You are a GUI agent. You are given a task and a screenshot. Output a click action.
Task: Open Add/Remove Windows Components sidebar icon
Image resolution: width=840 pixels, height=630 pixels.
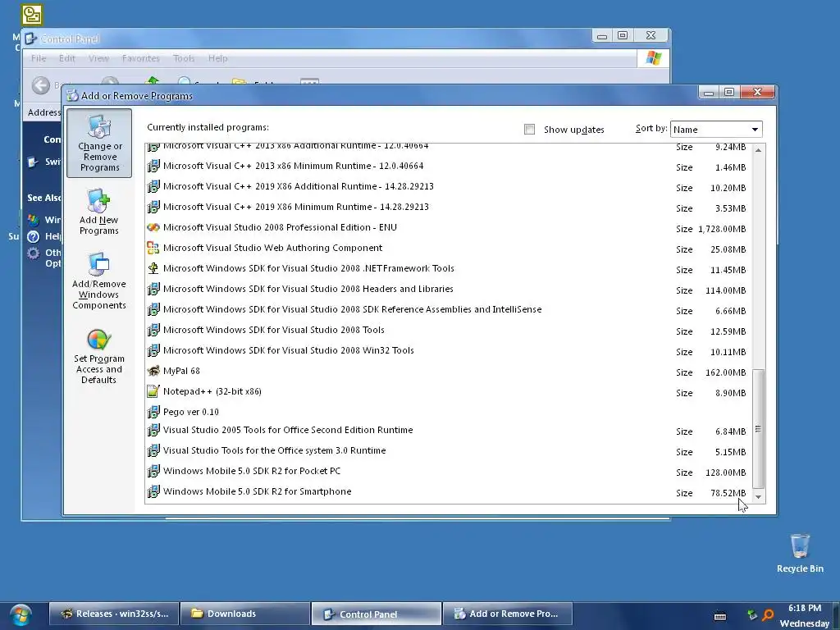point(99,281)
